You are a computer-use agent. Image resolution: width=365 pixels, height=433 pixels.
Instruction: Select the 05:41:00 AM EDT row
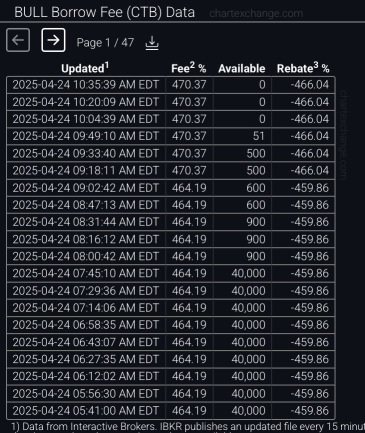point(171,411)
